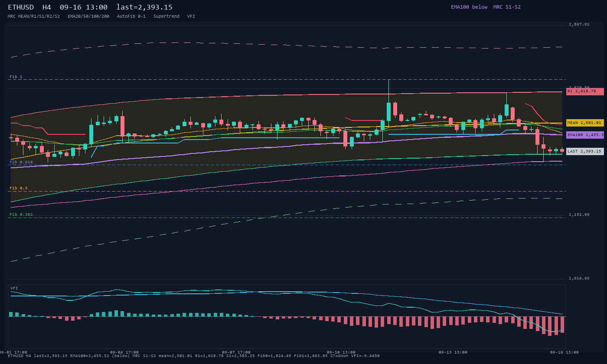This screenshot has height=364, width=607.
Task: Click the bottom status summary line
Action: [194, 356]
